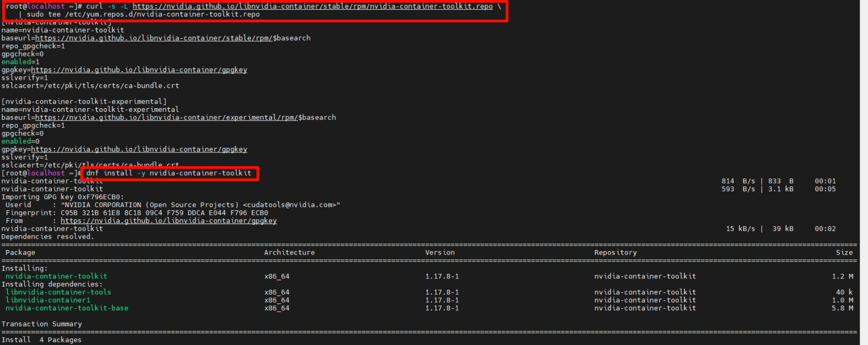Click the 'Package' column header
This screenshot has width=868, height=345.
(x=20, y=252)
